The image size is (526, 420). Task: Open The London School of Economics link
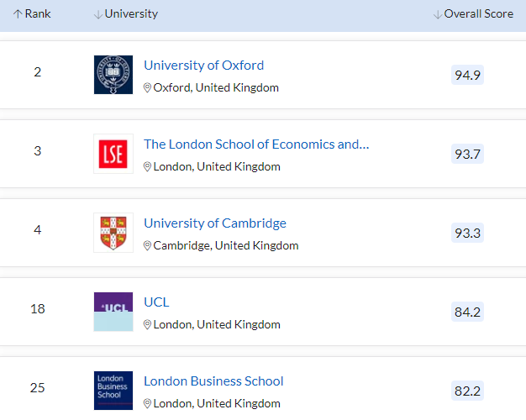[x=255, y=144]
